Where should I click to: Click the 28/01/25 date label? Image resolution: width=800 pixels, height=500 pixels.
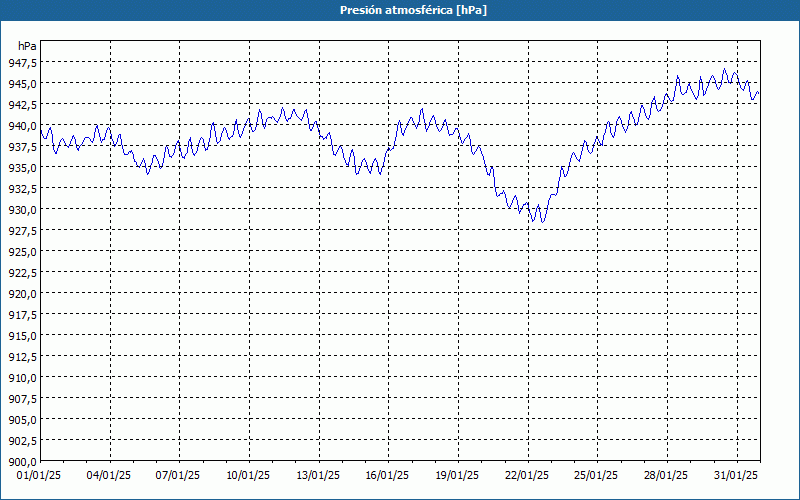[x=666, y=476]
